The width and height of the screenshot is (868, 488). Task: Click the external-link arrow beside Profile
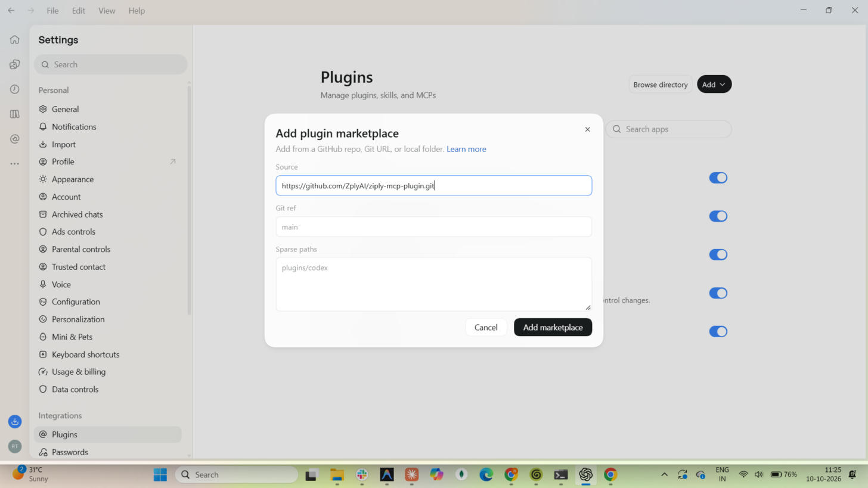click(x=173, y=161)
